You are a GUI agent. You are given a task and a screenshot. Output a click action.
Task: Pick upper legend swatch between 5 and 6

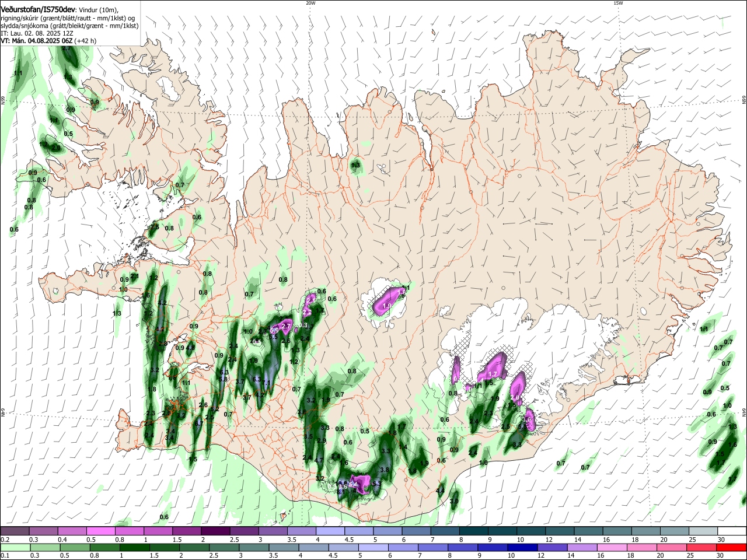[x=388, y=531]
